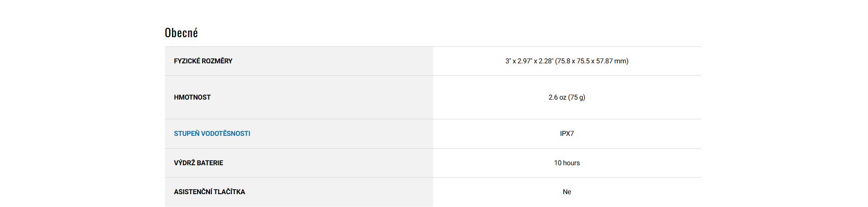The height and width of the screenshot is (207, 868).
Task: Click the 75.8 millimeter figure
Action: 563,61
